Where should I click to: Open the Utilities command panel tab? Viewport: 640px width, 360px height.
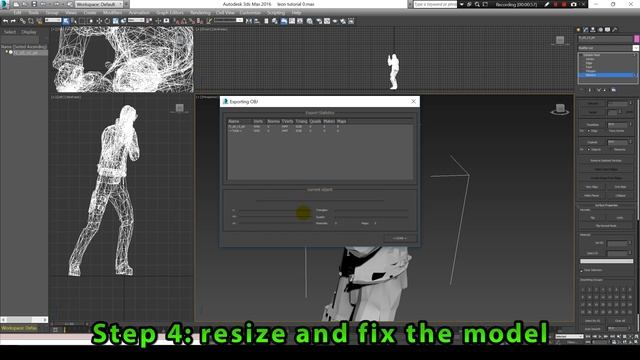[x=615, y=29]
